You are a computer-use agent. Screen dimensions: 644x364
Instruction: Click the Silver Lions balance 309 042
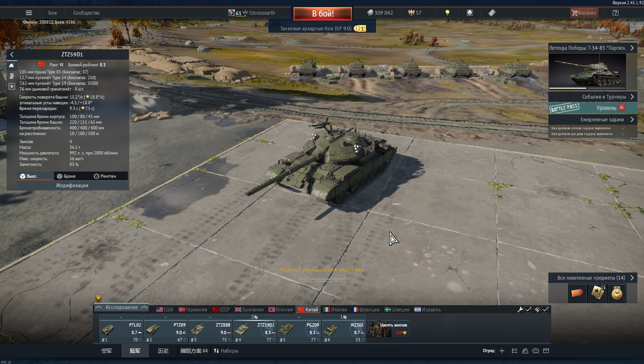(x=380, y=13)
